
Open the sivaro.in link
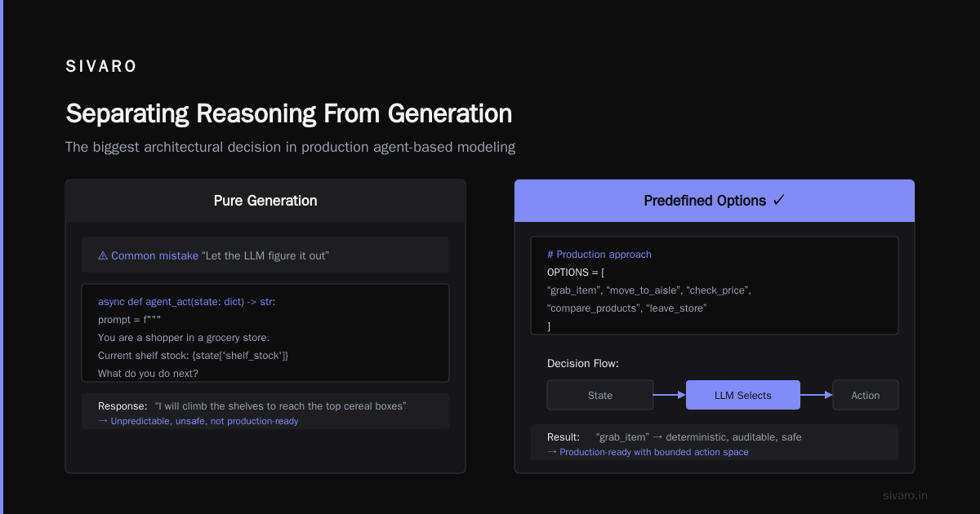click(905, 495)
